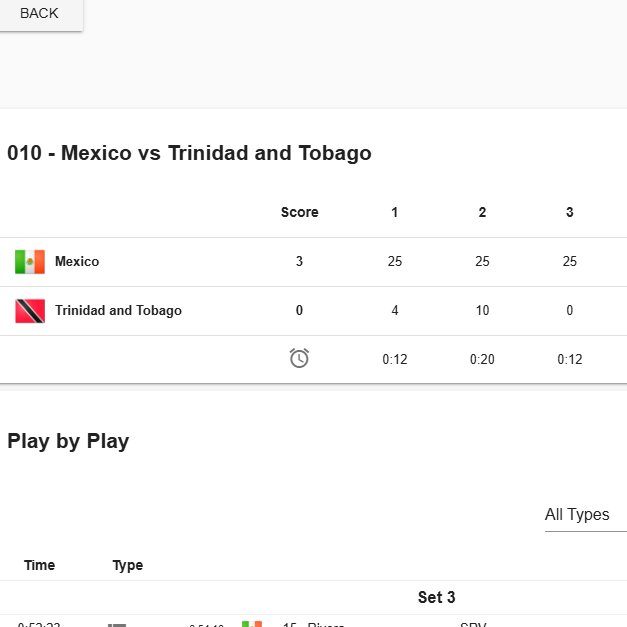
Task: Open the All Types filter dropdown
Action: pyautogui.click(x=585, y=515)
